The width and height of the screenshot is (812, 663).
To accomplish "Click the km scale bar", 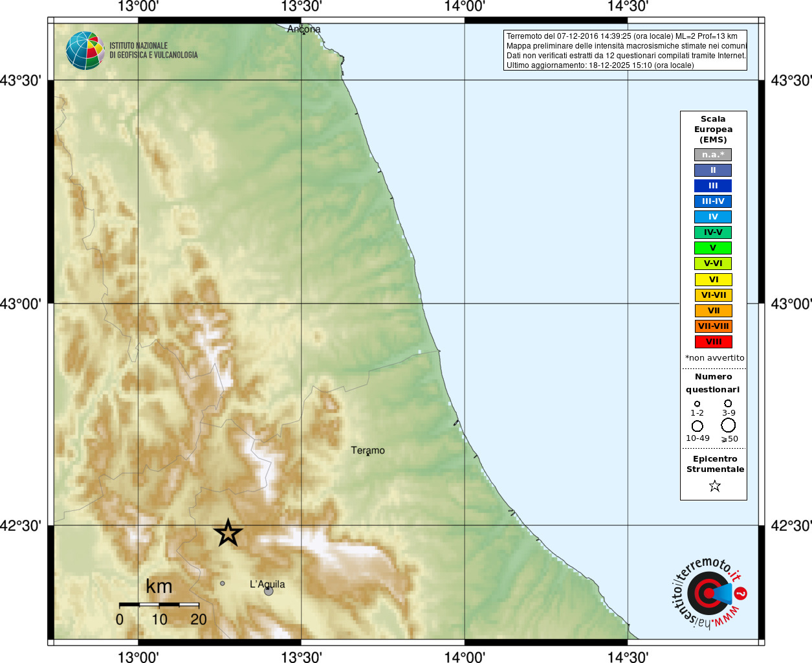I will pos(159,604).
